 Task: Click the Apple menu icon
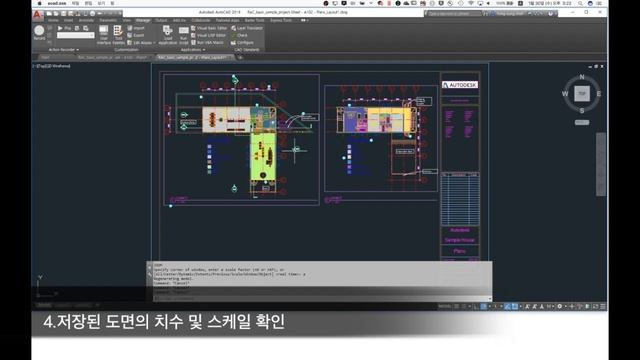pos(39,3)
